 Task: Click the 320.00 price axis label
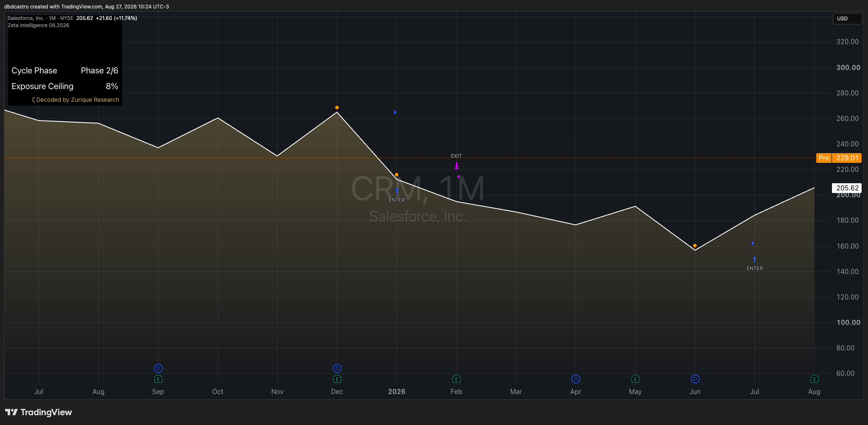pos(848,42)
